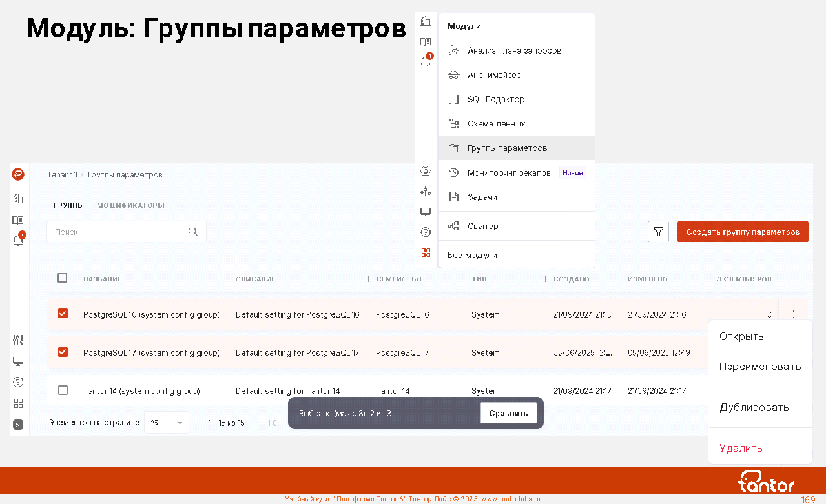
Task: Open three-dot menu for PostgreSQL 16 row
Action: click(793, 314)
